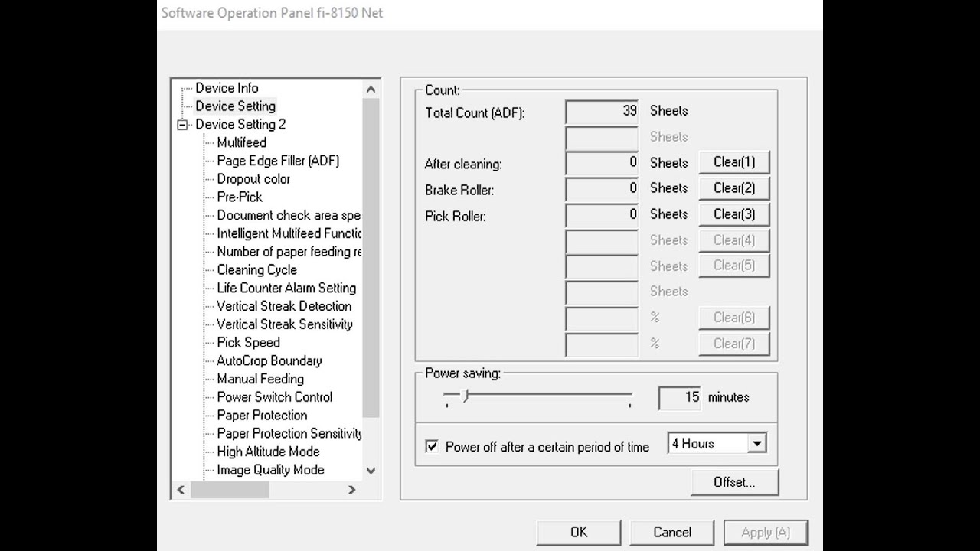Select the Manual Feeding item
Image resolution: width=980 pixels, height=551 pixels.
pyautogui.click(x=260, y=379)
